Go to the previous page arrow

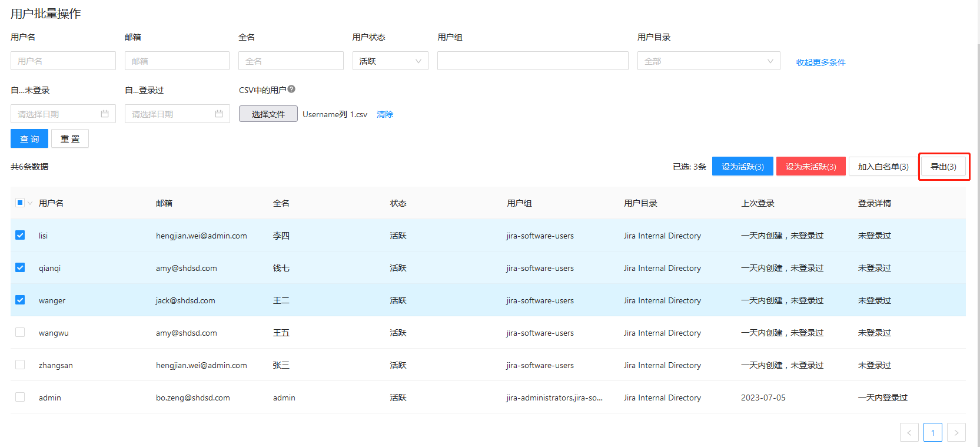(909, 432)
